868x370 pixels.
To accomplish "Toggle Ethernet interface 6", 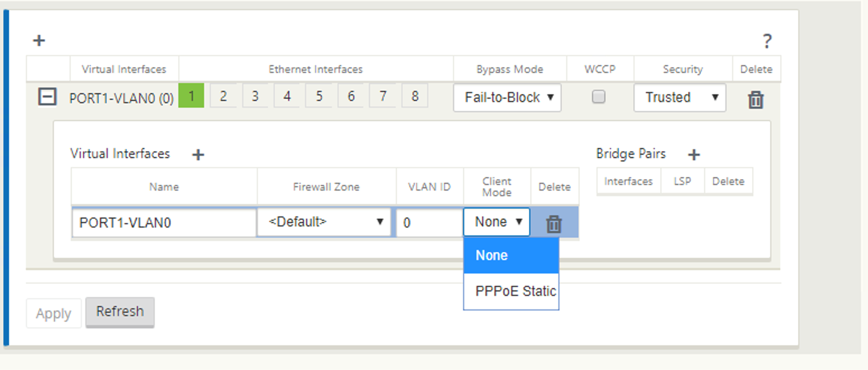I will [351, 96].
